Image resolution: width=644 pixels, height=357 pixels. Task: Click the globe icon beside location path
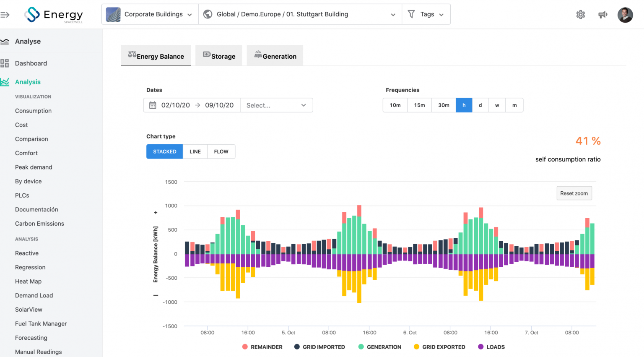(x=208, y=14)
